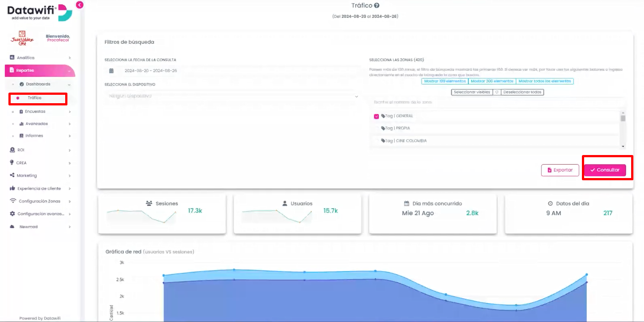The image size is (644, 322).
Task: Click the ROI icon in the sidebar
Action: [x=12, y=150]
